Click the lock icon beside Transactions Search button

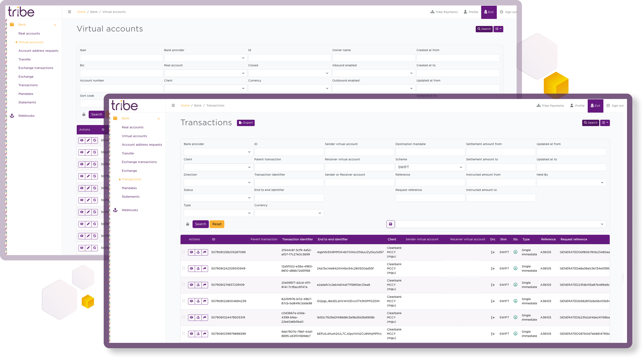(x=188, y=224)
